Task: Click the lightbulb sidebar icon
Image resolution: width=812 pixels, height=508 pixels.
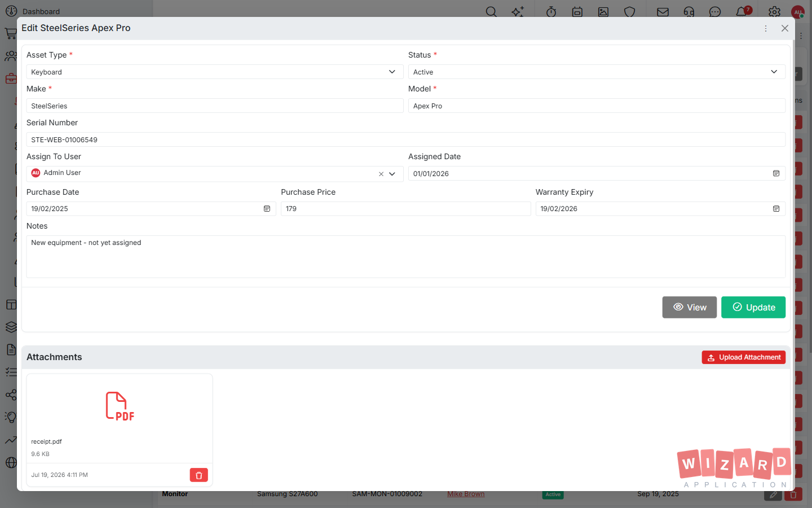Action: click(x=11, y=417)
